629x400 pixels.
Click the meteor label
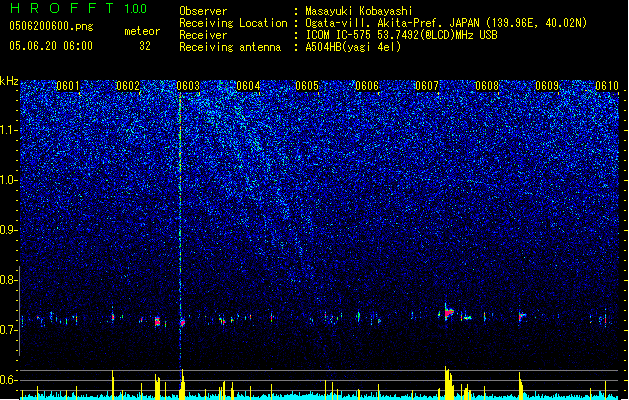[x=142, y=31]
